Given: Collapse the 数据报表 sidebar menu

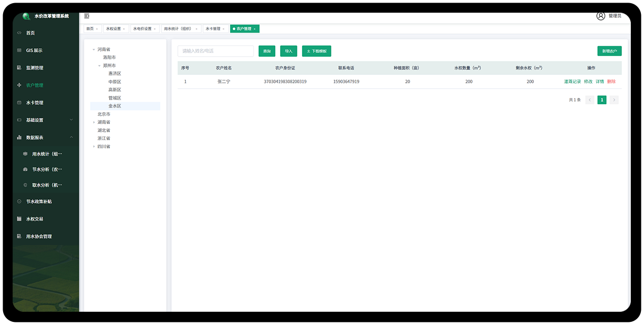Looking at the screenshot, I should 71,137.
